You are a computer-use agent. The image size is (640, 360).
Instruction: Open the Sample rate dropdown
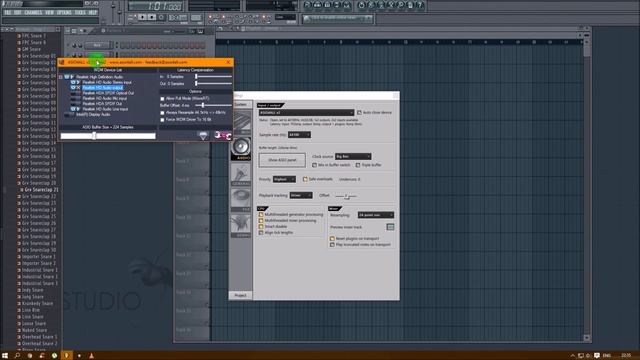coord(299,135)
